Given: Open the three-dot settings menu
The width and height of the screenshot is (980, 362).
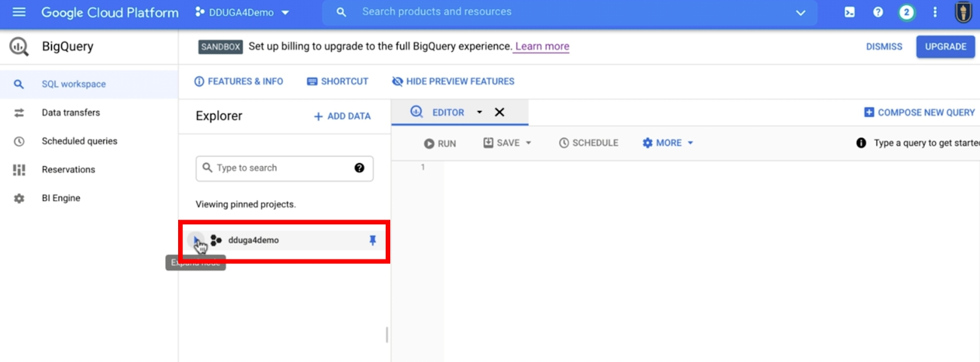Looking at the screenshot, I should [x=935, y=12].
